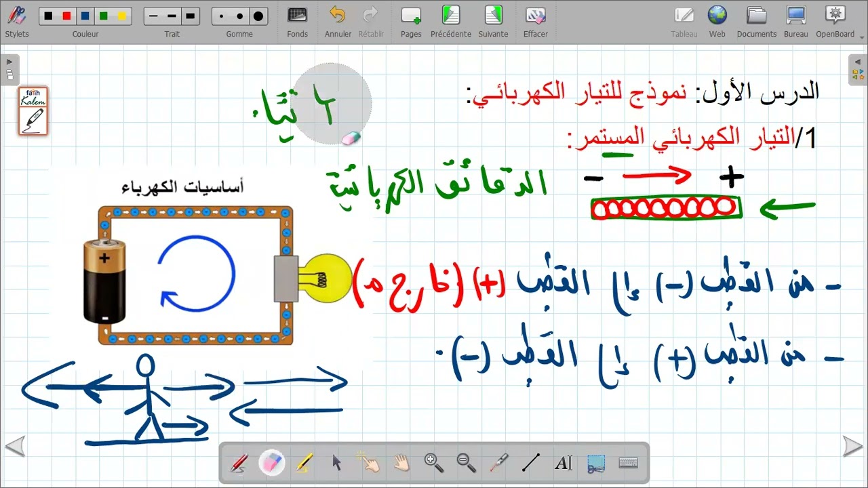
Task: Click Annuler to undo last stroke
Action: tap(338, 21)
